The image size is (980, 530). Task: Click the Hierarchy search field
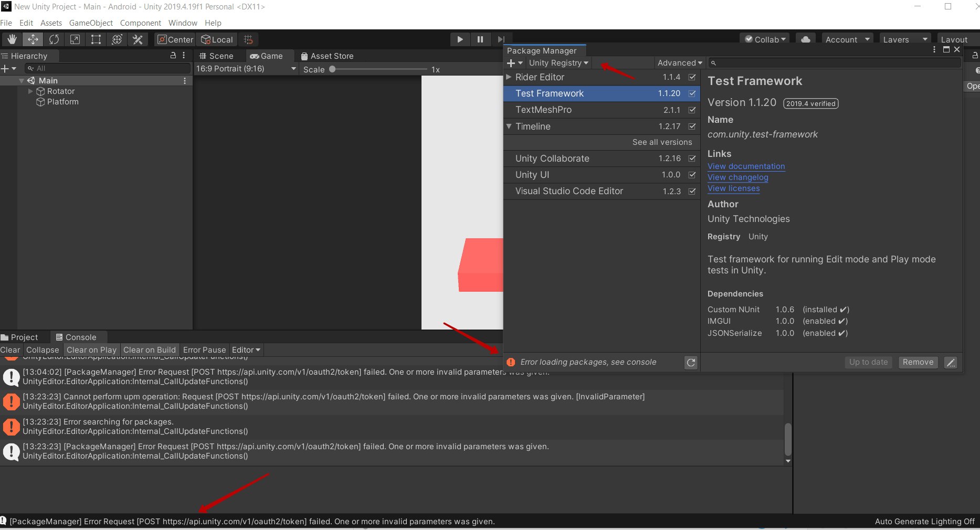pyautogui.click(x=107, y=68)
